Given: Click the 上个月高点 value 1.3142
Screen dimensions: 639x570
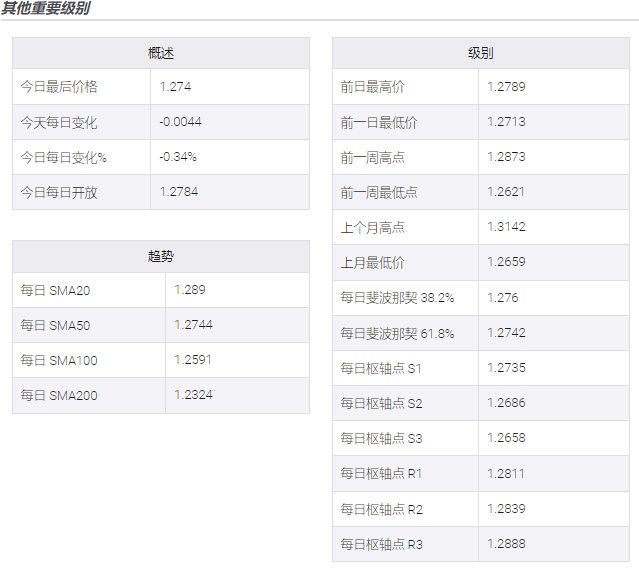Looking at the screenshot, I should pos(506,228).
